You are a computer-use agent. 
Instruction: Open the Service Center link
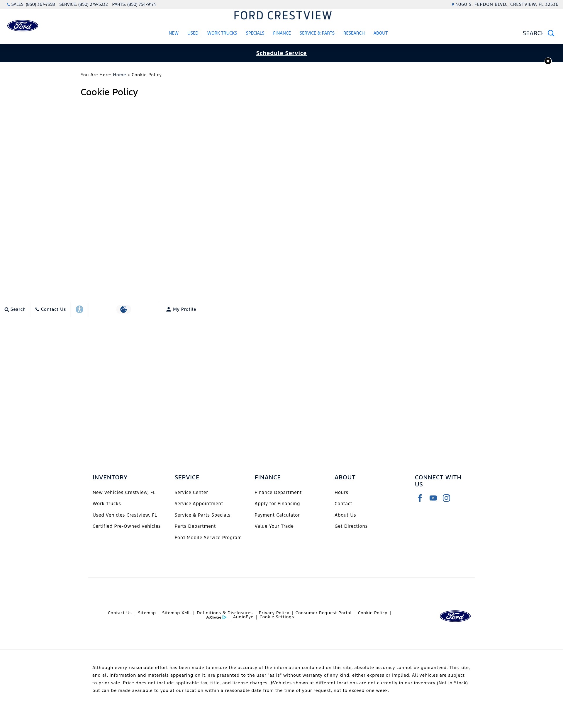click(x=191, y=492)
